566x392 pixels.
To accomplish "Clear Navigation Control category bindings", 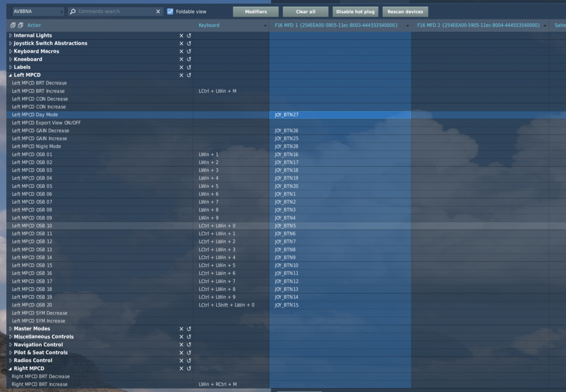I will (181, 344).
